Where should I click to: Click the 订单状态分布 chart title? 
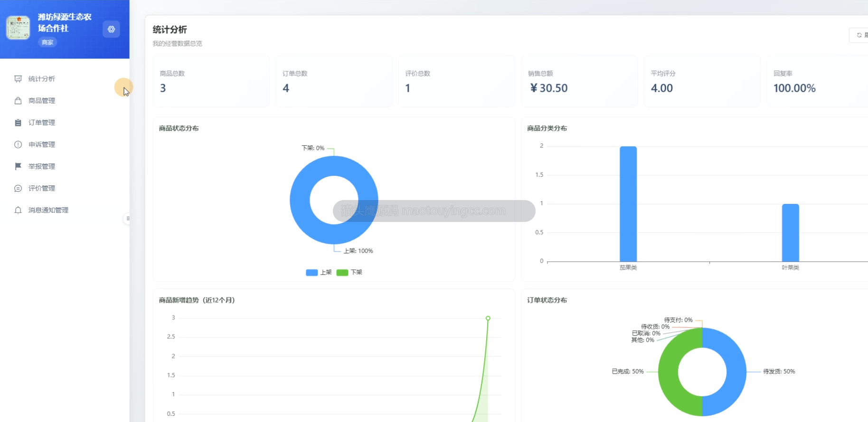pos(547,300)
